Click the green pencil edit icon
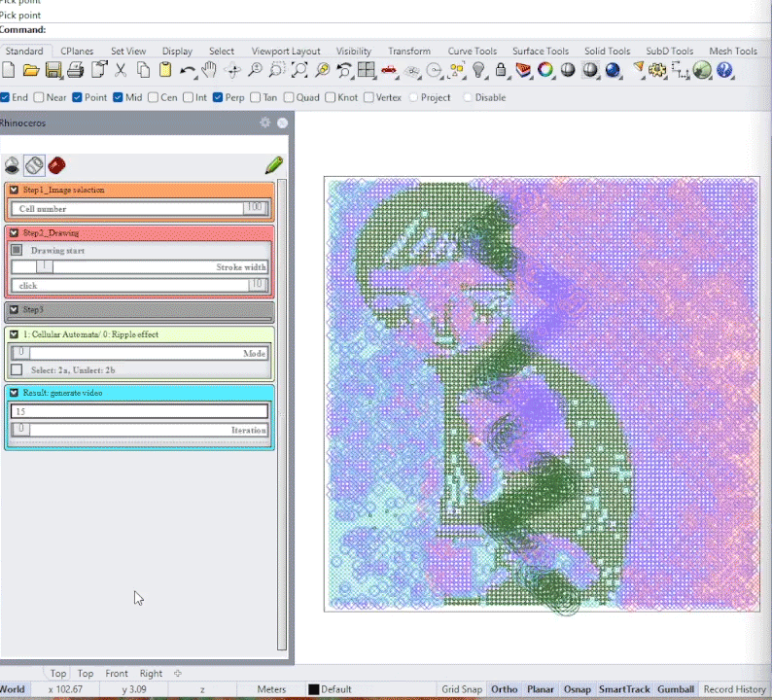Viewport: 772px width, 700px height. click(274, 165)
